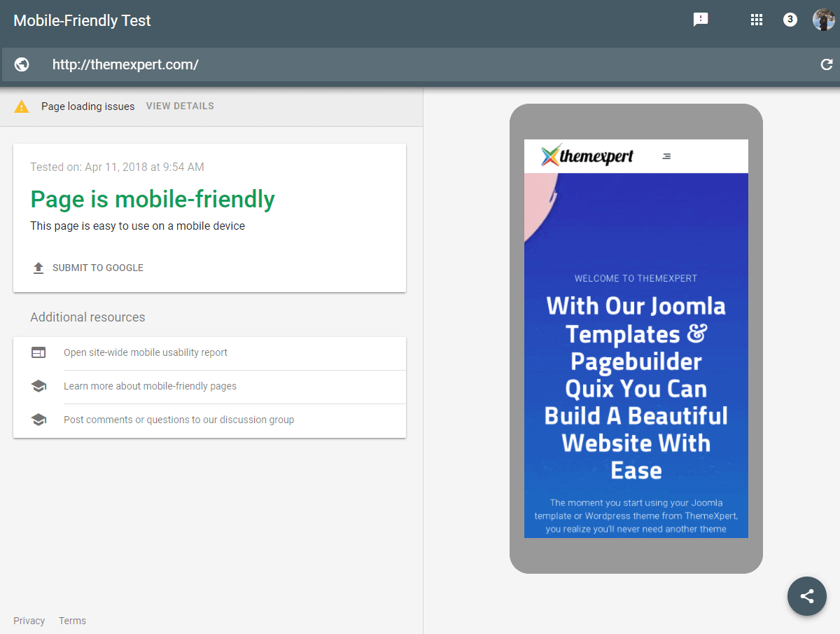
Task: Click the Submit to Google button
Action: point(97,268)
